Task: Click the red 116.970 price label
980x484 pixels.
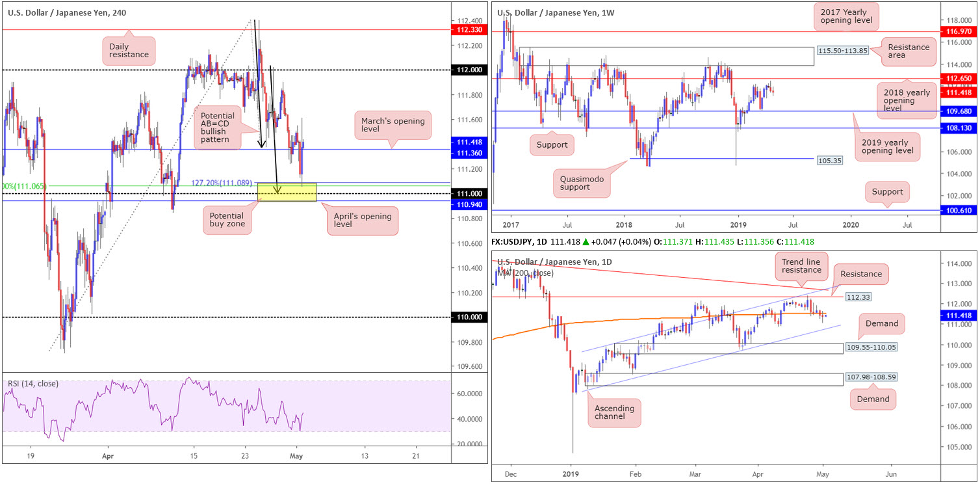Action: tap(958, 31)
